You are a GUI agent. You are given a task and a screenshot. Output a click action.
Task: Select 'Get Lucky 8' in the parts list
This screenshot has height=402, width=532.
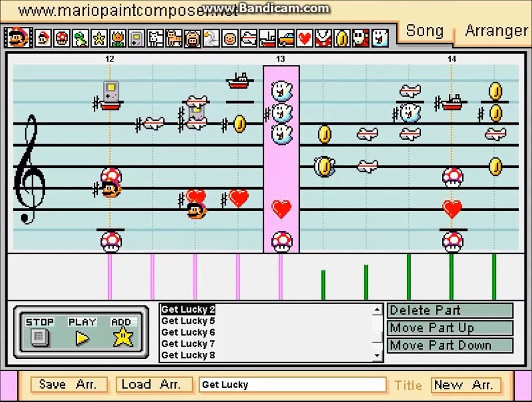(x=188, y=355)
